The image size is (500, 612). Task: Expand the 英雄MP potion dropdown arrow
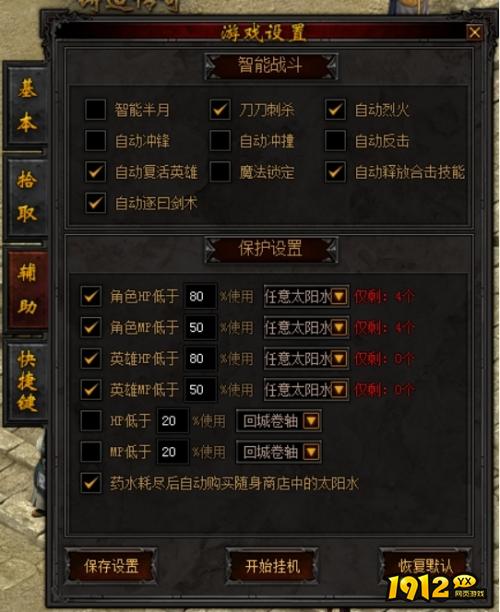pos(339,390)
